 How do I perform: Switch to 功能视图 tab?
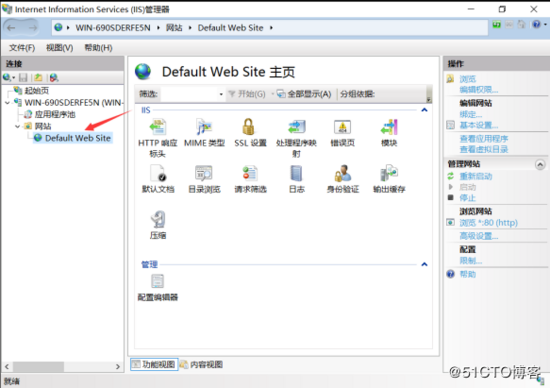pyautogui.click(x=154, y=364)
